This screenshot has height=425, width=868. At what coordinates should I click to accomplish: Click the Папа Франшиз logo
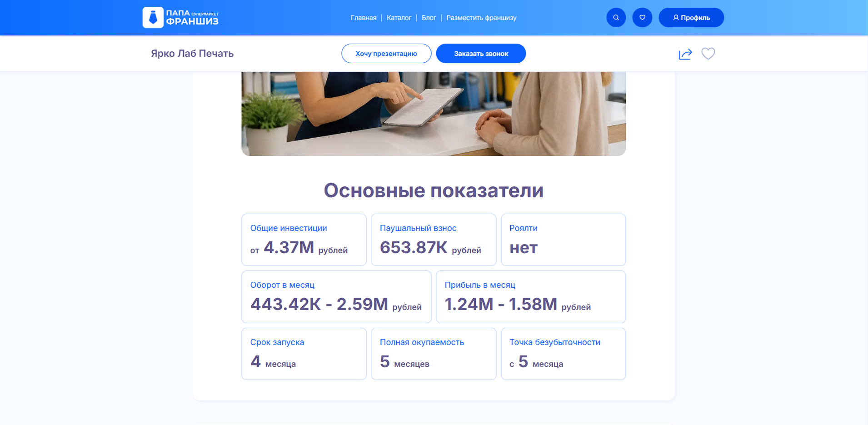click(180, 18)
